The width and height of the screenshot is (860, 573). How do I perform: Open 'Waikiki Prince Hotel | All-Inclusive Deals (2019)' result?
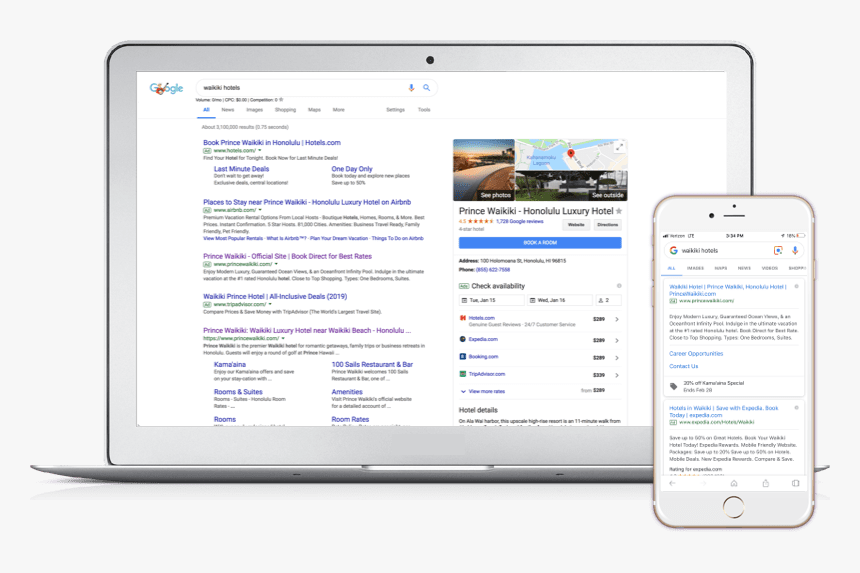click(275, 297)
